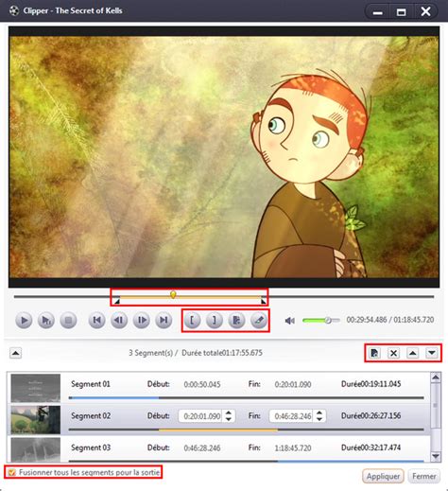Select the Segment 01 label text
Screen dimensions: 448x491
click(x=91, y=384)
